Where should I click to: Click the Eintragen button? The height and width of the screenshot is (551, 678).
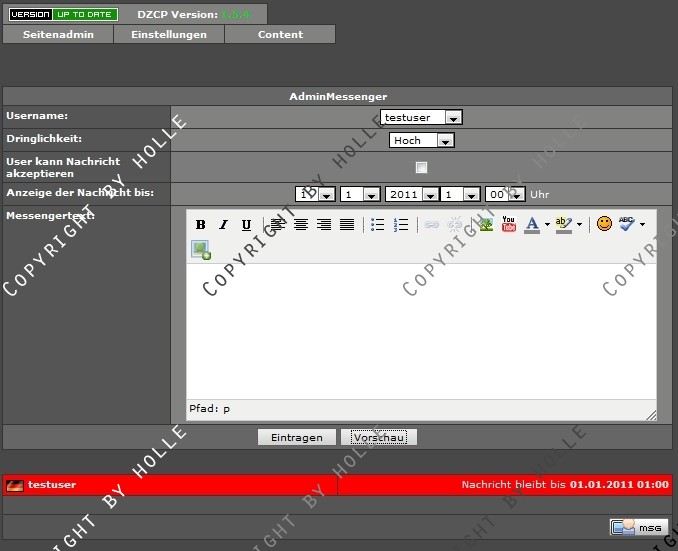[296, 438]
